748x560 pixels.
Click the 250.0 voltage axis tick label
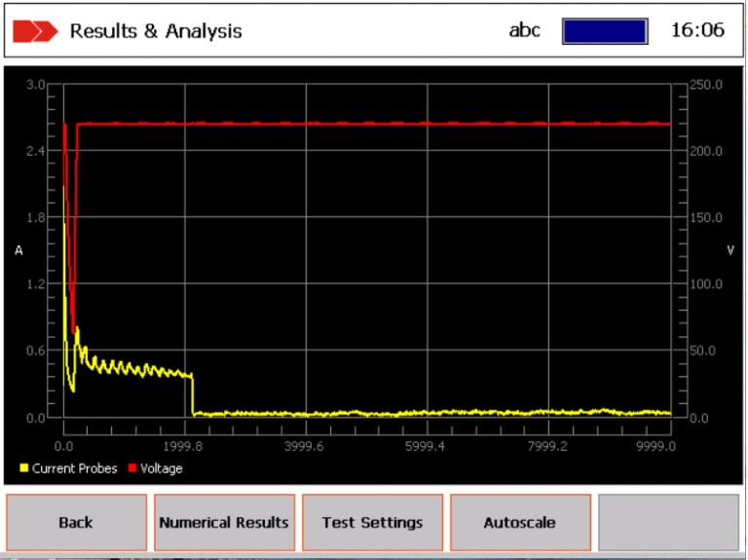(705, 85)
